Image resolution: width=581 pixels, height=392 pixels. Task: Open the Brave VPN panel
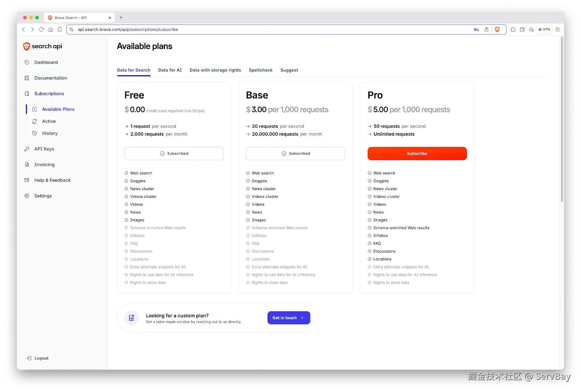click(x=544, y=29)
